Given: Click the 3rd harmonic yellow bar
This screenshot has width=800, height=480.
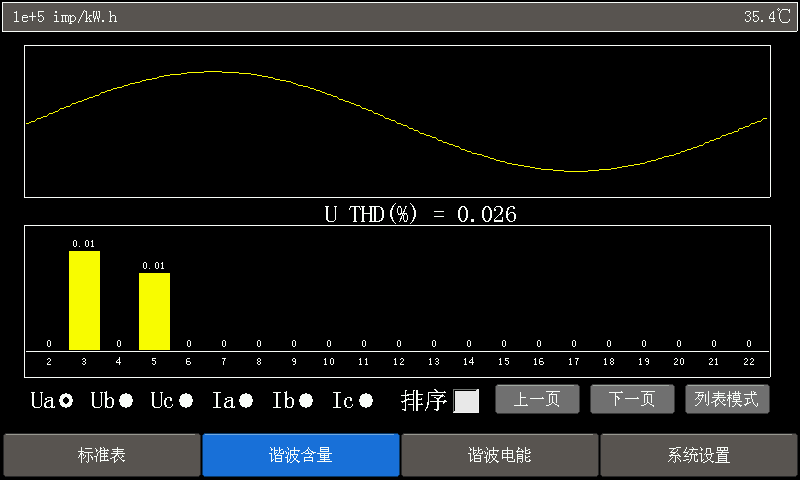Looking at the screenshot, I should [84, 300].
